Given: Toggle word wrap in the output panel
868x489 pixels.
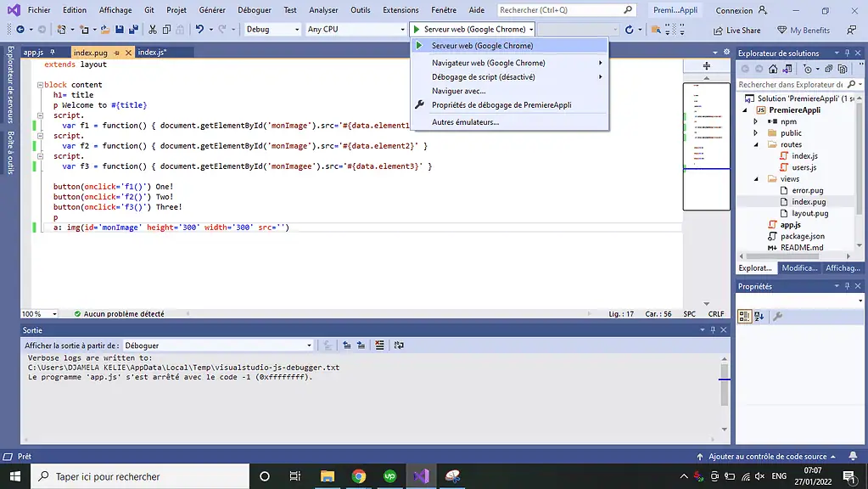Looking at the screenshot, I should click(398, 345).
